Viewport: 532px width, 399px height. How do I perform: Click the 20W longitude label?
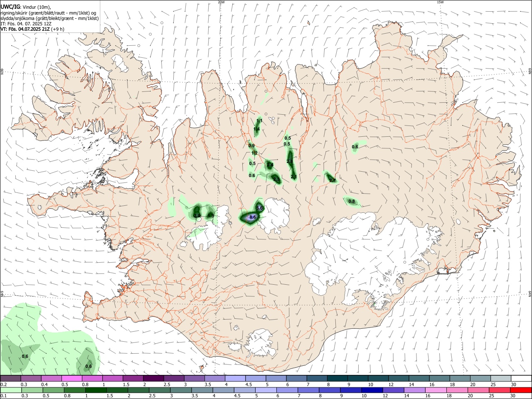pos(221,2)
